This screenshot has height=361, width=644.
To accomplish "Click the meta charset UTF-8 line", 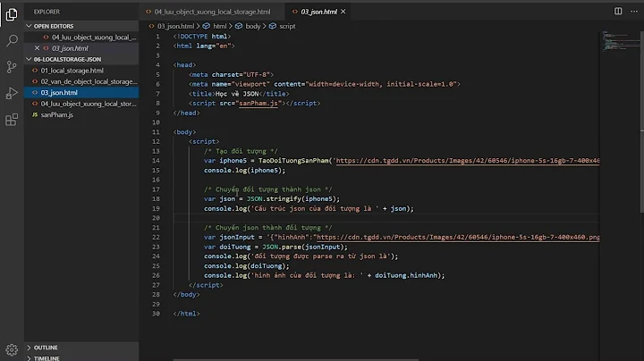I will click(x=232, y=75).
